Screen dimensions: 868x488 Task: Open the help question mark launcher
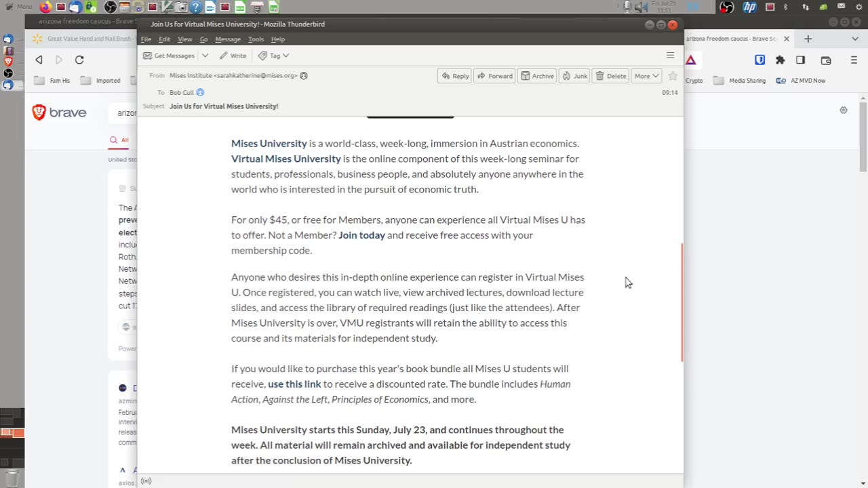(195, 7)
